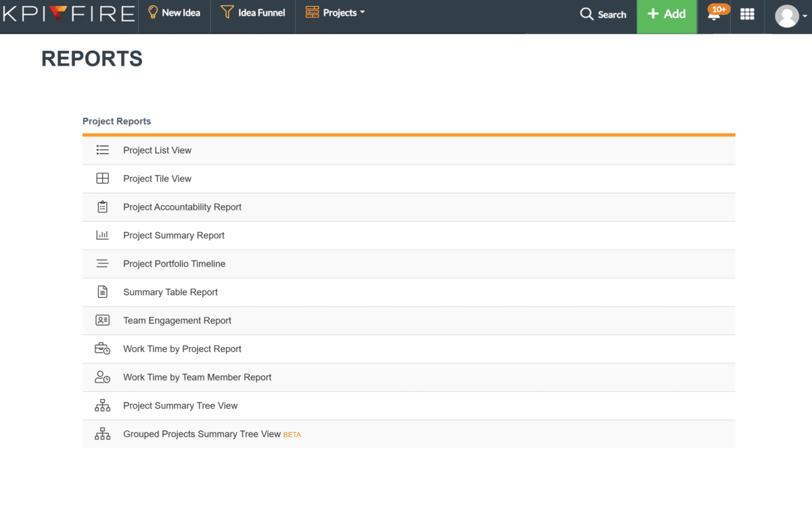Click the Project Accountability Report clipboard icon

[x=103, y=207]
